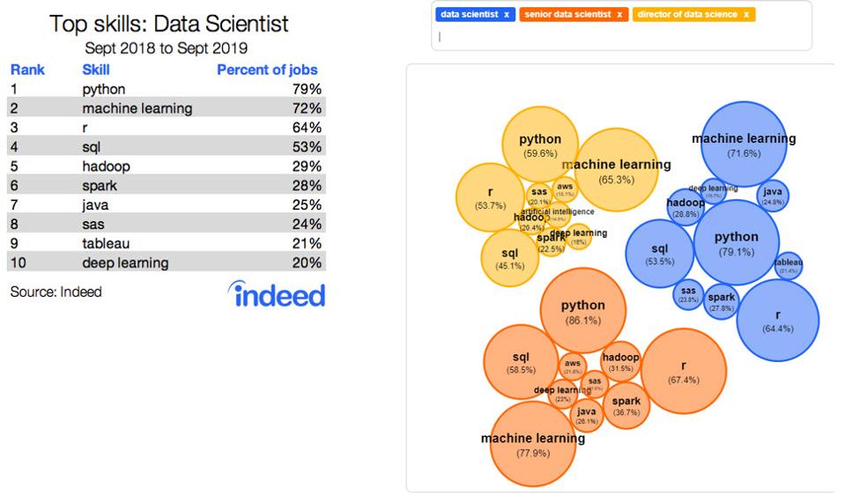Select the orange spark bubble at 36.7%
The width and height of the screenshot is (845, 504).
pos(626,406)
